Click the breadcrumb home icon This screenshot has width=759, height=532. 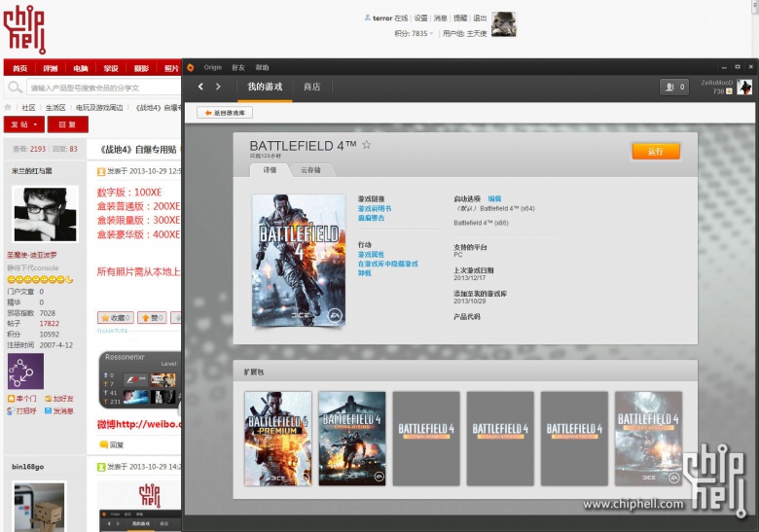click(8, 107)
